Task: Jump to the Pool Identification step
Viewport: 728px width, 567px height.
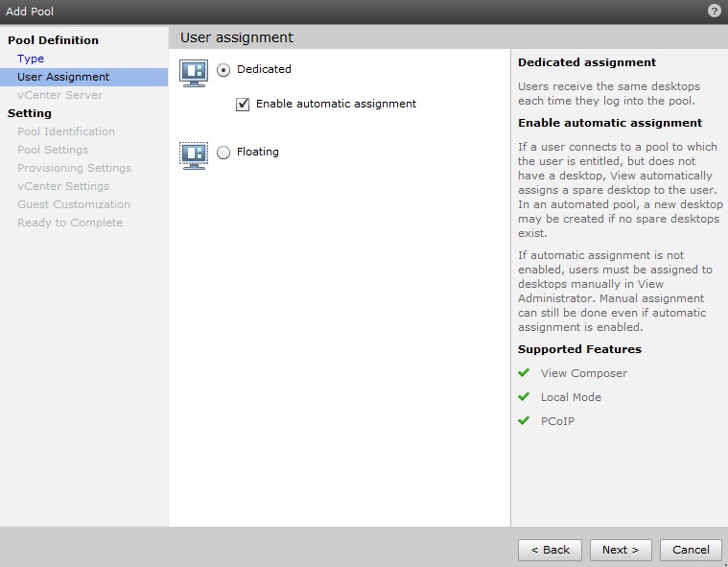Action: 66,131
